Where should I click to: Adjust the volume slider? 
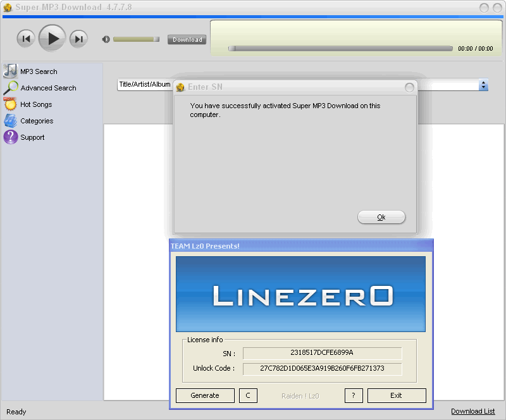pyautogui.click(x=136, y=39)
